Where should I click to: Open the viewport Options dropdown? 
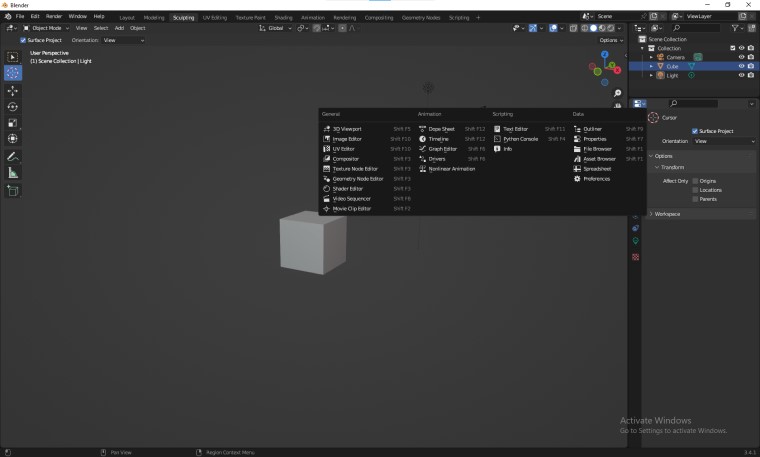click(x=611, y=40)
